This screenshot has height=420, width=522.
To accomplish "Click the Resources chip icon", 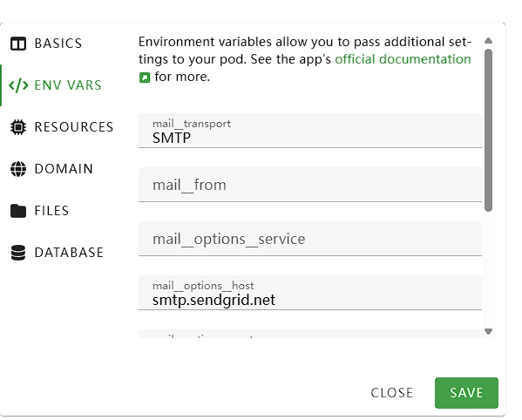I will [18, 127].
